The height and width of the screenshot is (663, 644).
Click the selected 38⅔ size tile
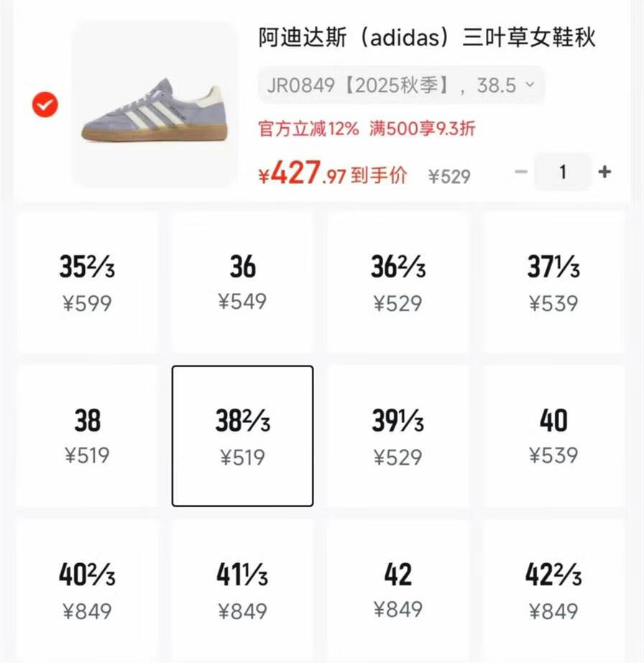(x=242, y=436)
